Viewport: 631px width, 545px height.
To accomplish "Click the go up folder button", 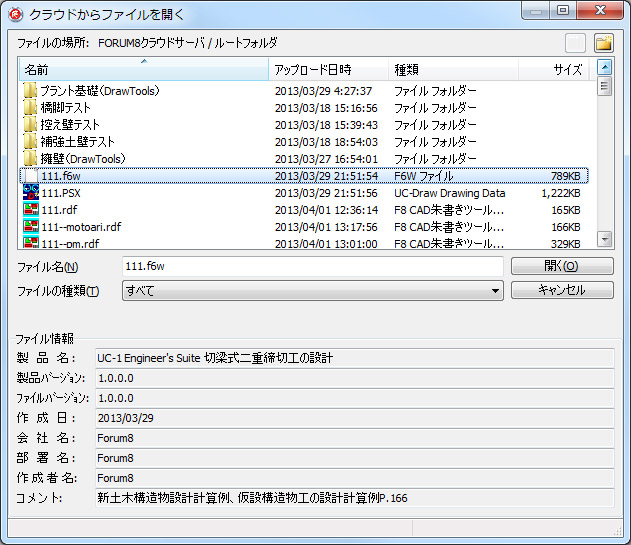I will 575,43.
